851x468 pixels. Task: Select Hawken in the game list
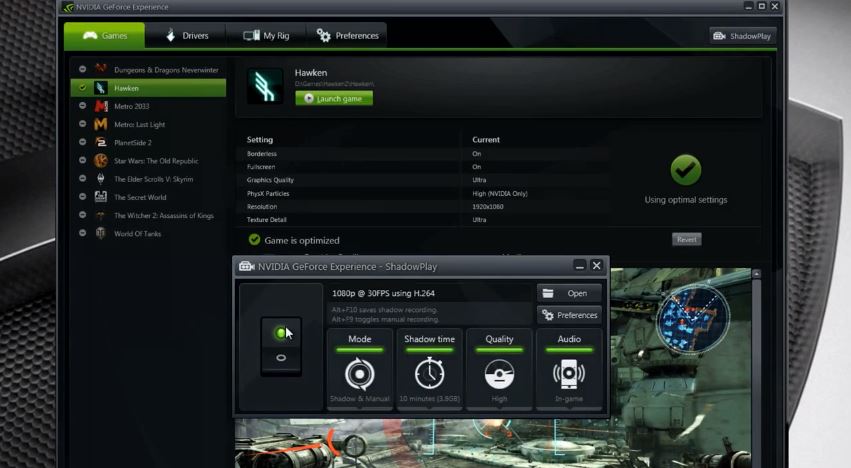(148, 88)
